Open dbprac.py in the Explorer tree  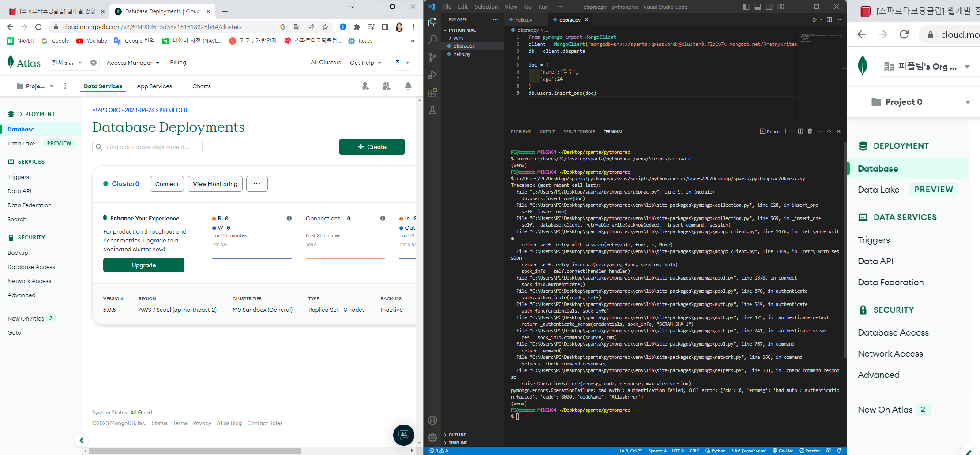click(464, 46)
